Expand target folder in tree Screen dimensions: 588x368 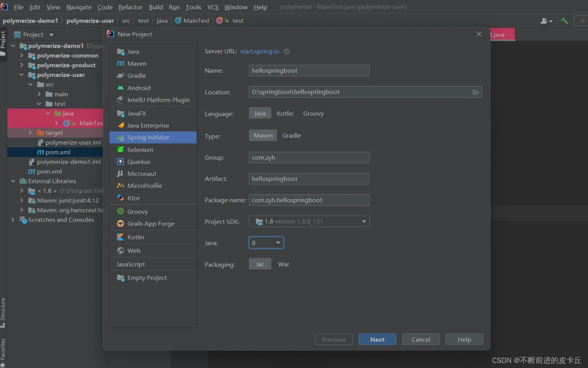30,133
